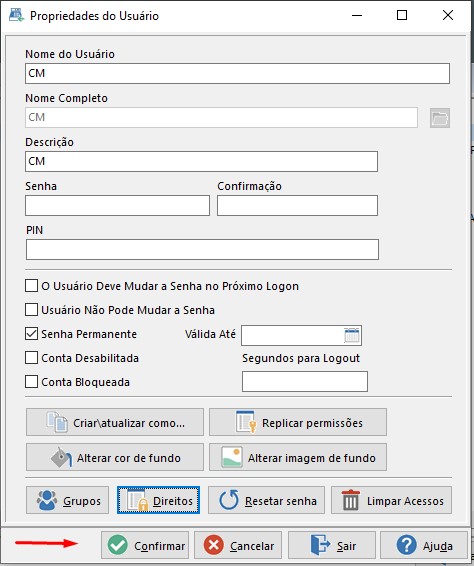Click Alterar imagem de fundo button
Image resolution: width=474 pixels, height=566 pixels.
298,457
